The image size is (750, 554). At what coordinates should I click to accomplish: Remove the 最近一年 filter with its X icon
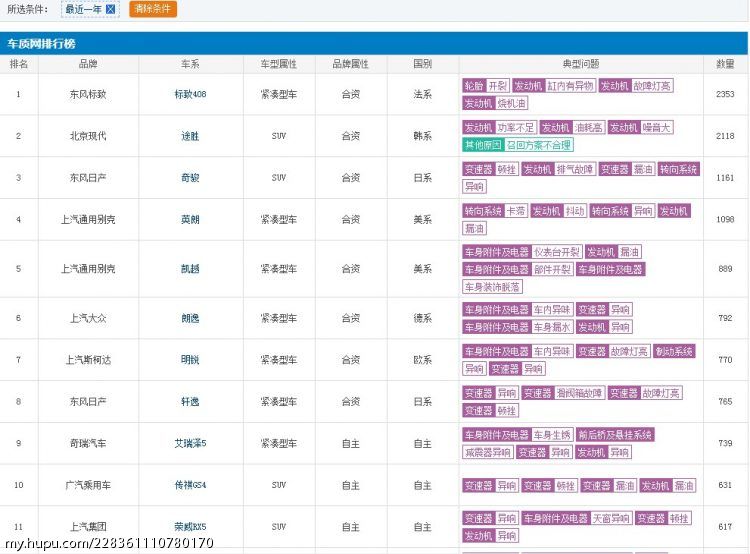point(110,9)
